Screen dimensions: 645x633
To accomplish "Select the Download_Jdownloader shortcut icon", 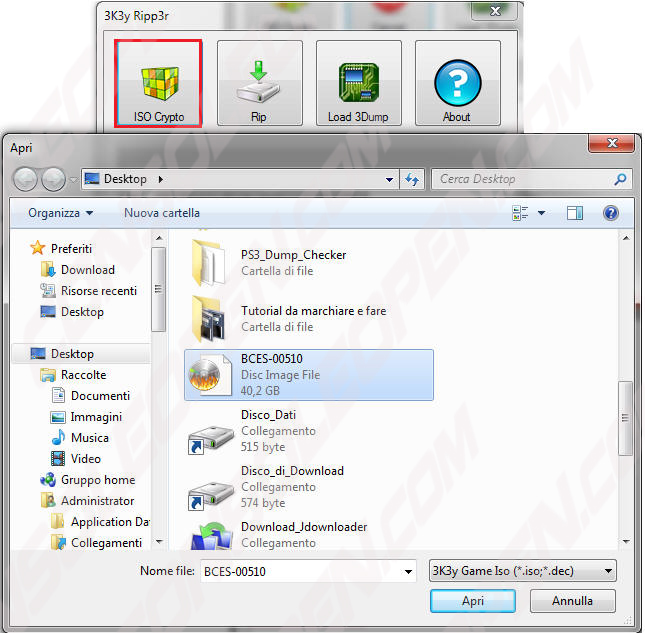I will [212, 536].
